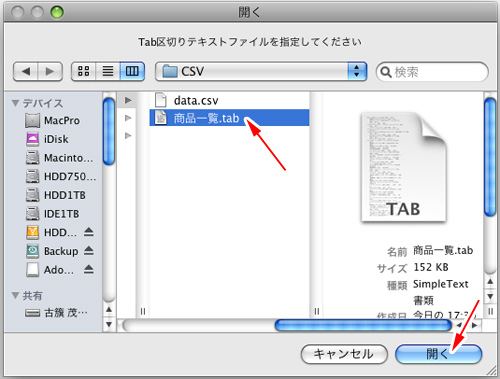This screenshot has width=500, height=379.
Task: Click the 商品一覧.tab file icon
Action: coord(161,118)
